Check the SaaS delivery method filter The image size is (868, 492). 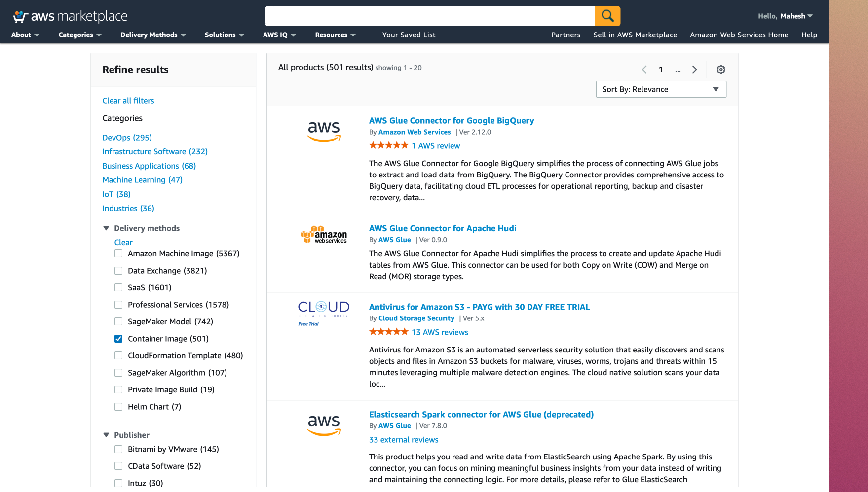point(118,287)
